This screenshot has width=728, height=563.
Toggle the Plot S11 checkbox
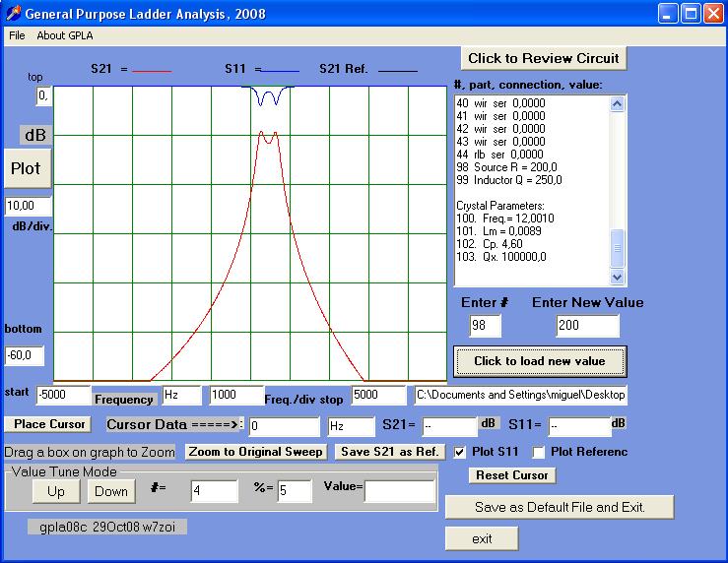point(460,453)
